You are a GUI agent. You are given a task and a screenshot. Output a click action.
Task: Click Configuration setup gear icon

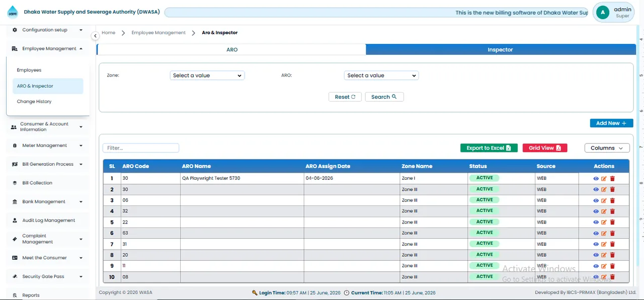(x=15, y=30)
